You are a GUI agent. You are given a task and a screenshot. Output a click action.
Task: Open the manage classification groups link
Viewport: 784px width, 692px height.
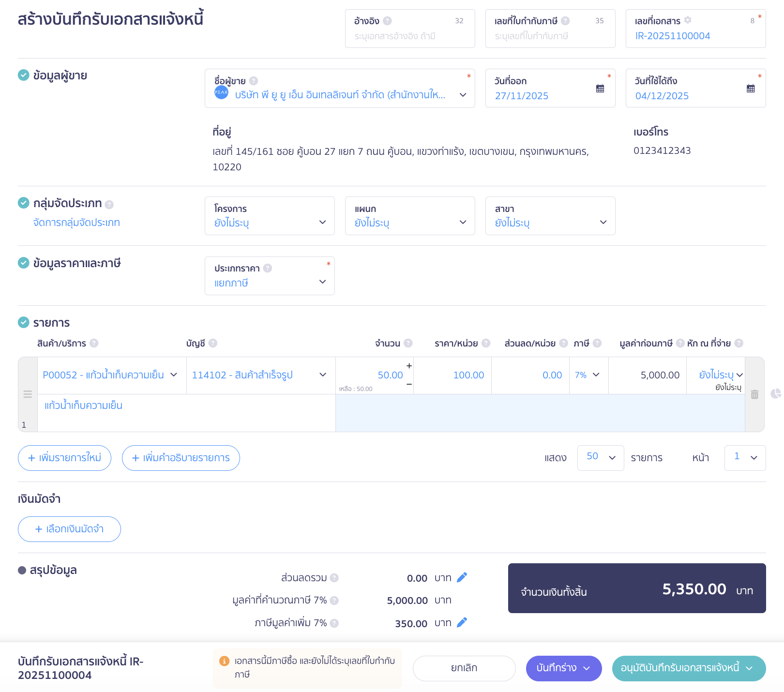tap(76, 223)
